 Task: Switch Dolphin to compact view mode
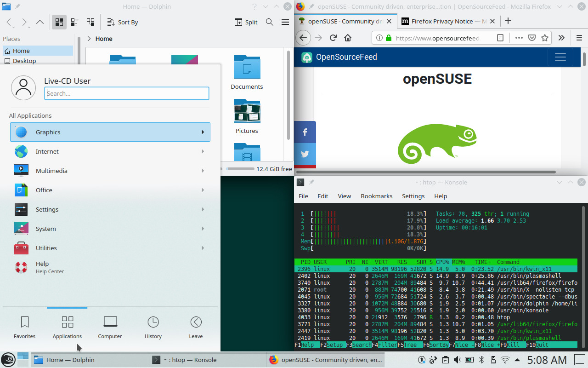click(75, 22)
